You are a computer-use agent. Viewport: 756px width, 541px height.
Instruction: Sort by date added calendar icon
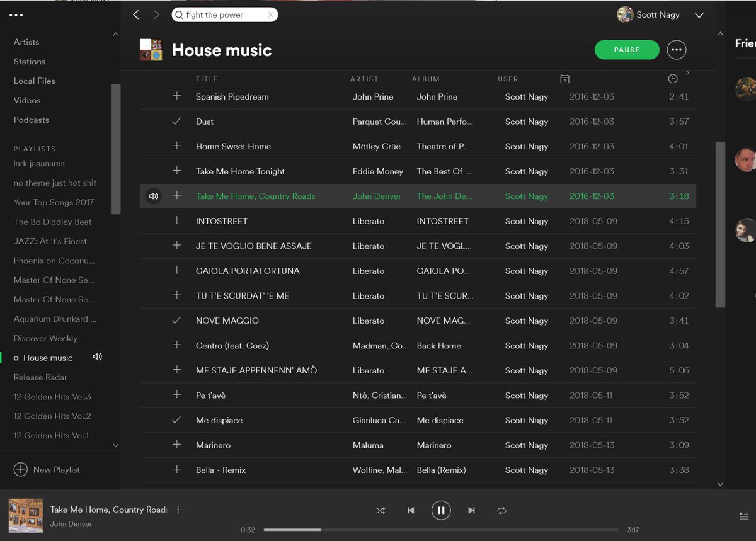[x=564, y=79]
